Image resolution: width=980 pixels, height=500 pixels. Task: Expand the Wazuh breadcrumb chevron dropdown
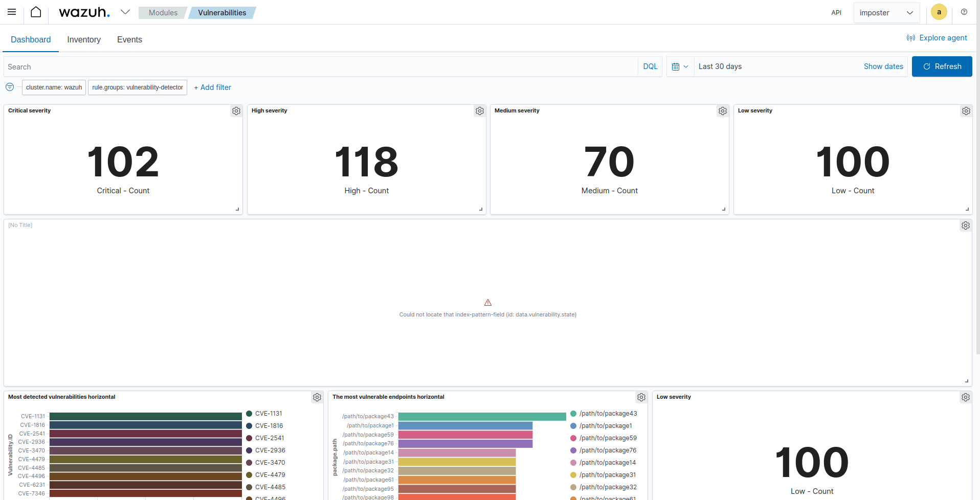[125, 12]
